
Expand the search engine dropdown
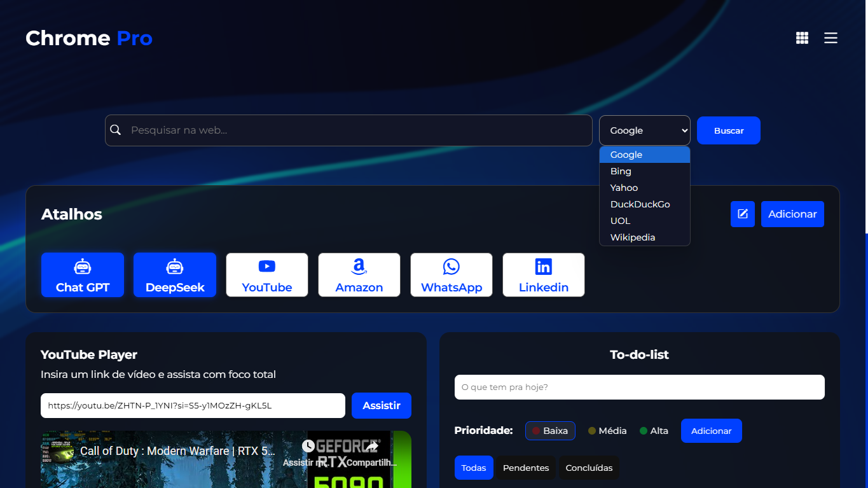point(645,130)
